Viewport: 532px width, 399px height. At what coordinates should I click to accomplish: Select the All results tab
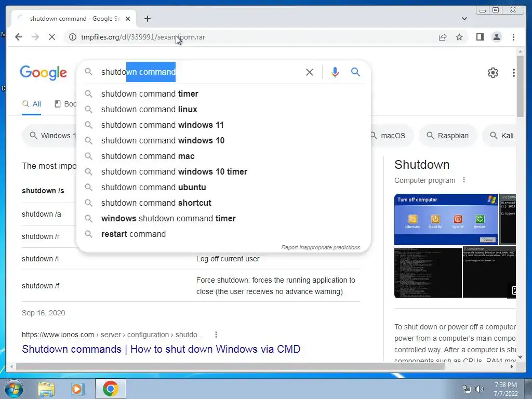tap(32, 104)
